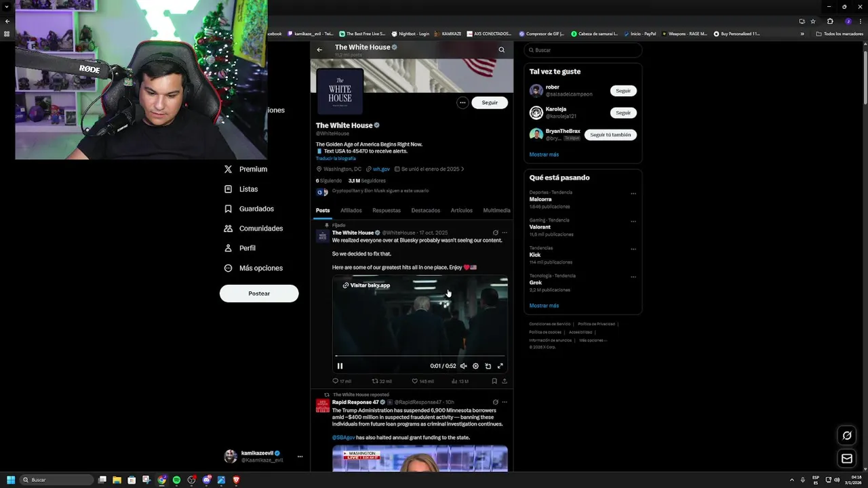
Task: Repost the pinned post (32 mil)
Action: [382, 381]
